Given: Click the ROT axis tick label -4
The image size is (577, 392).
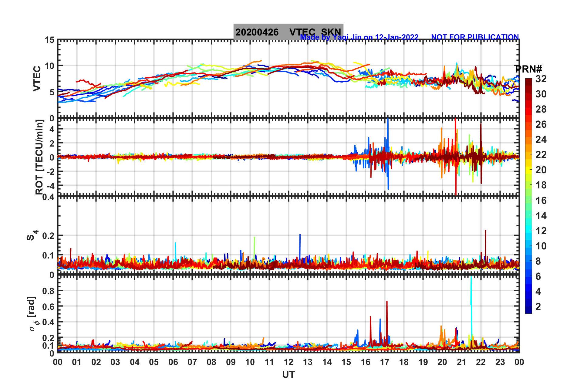Looking at the screenshot, I should click(x=50, y=185).
